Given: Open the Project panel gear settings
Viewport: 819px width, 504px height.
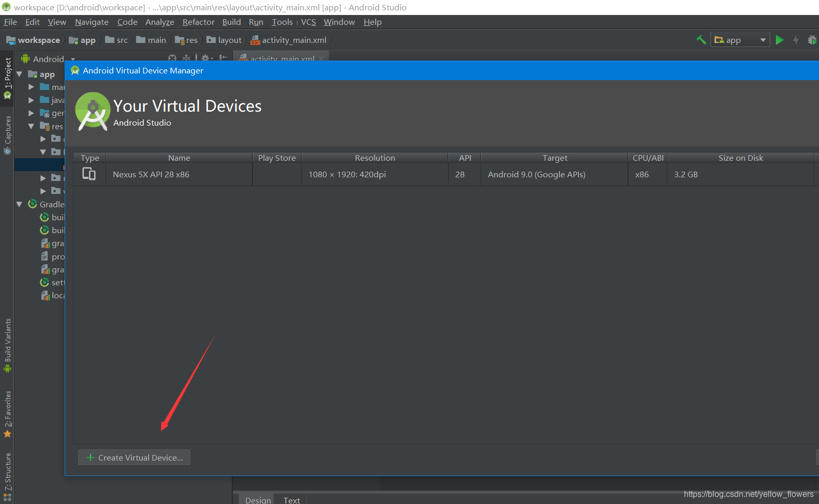Looking at the screenshot, I should tap(206, 58).
